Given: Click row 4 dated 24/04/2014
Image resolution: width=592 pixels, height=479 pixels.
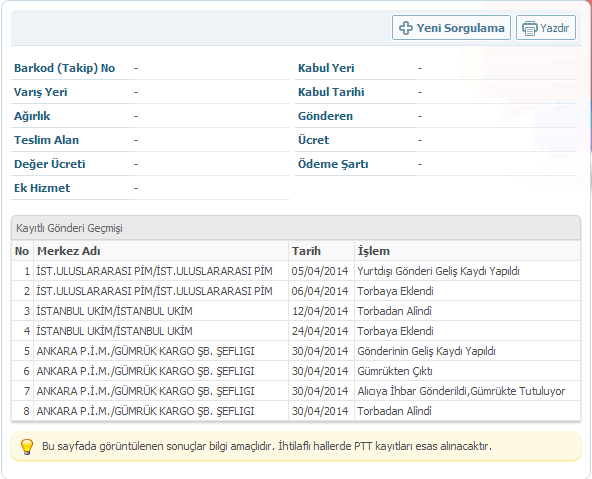Looking at the screenshot, I should click(x=296, y=331).
